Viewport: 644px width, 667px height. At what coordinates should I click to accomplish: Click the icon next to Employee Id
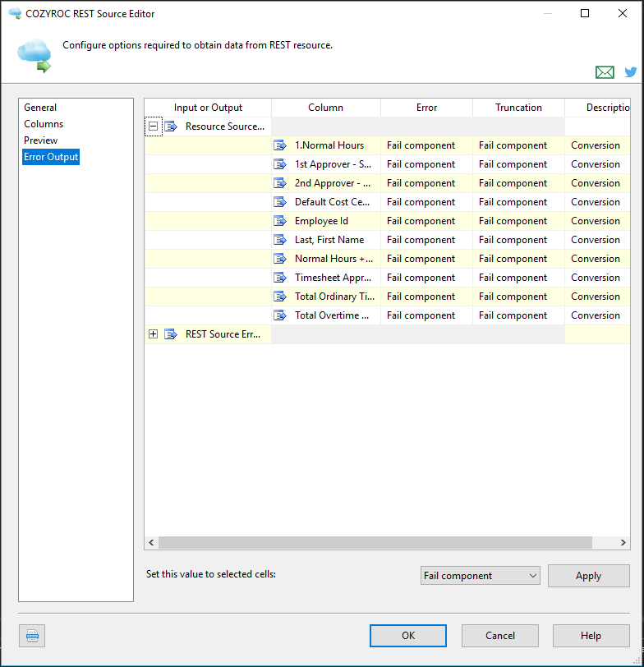tap(280, 221)
